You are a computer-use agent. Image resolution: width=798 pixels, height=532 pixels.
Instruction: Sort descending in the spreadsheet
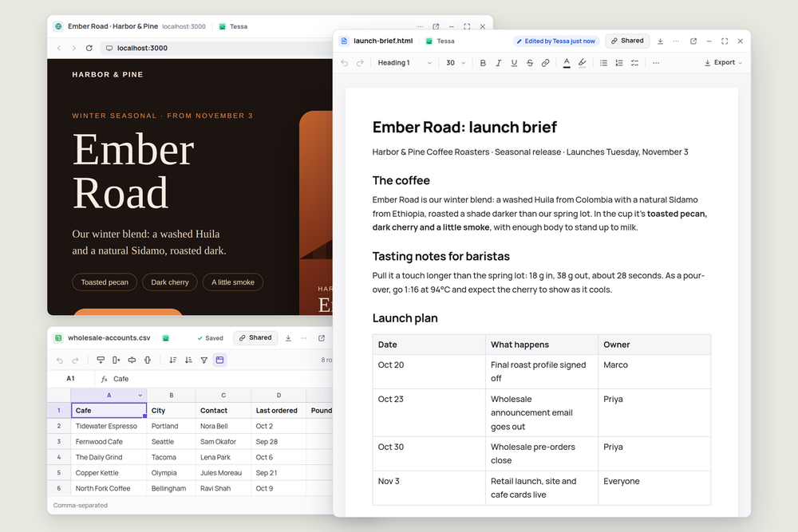[188, 360]
